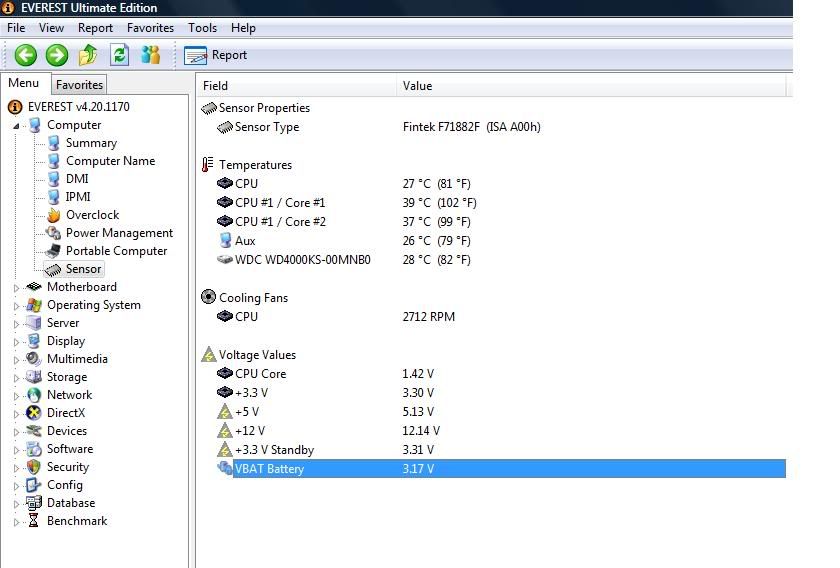Viewport: 840px width, 568px height.
Task: Click the Network globe icon in sidebar
Action: (34, 395)
